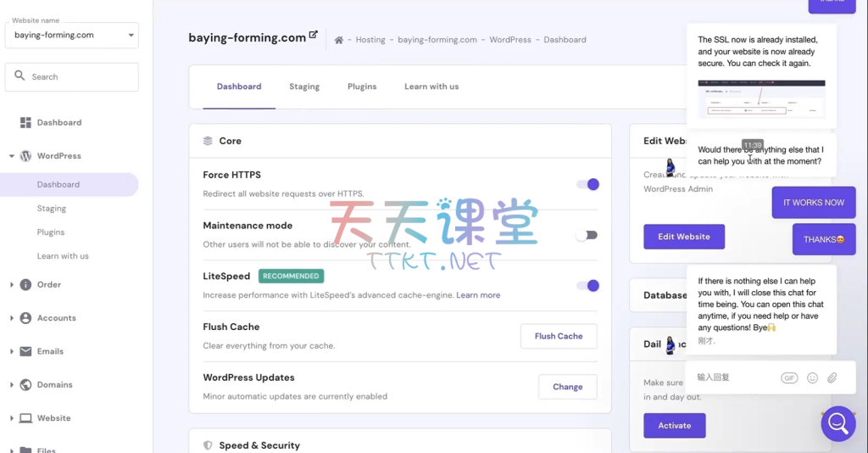868x453 pixels.
Task: Click the attachment paperclip icon in chat
Action: pos(832,377)
